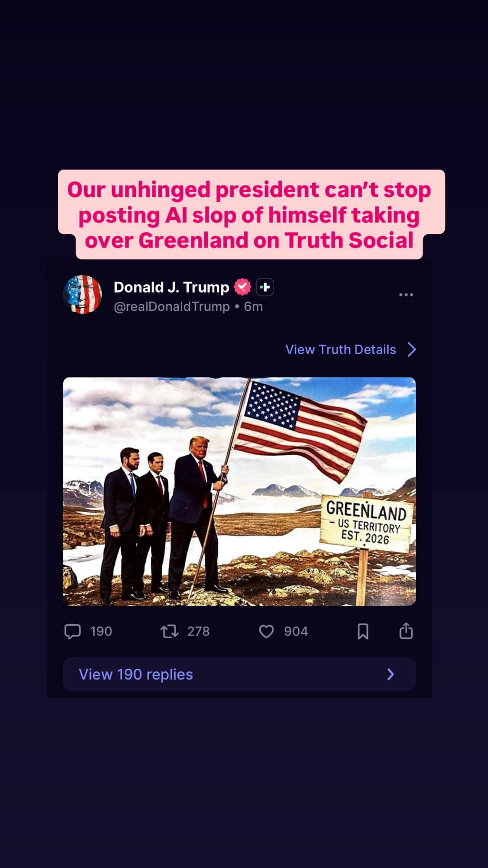Open the Greenland flag image
The image size is (488, 868).
(239, 491)
